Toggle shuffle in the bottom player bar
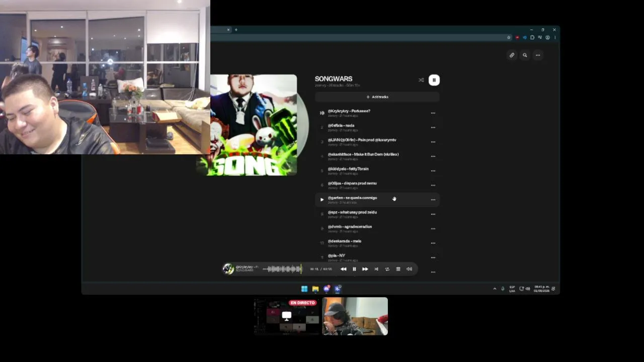The width and height of the screenshot is (644, 362). point(376,269)
